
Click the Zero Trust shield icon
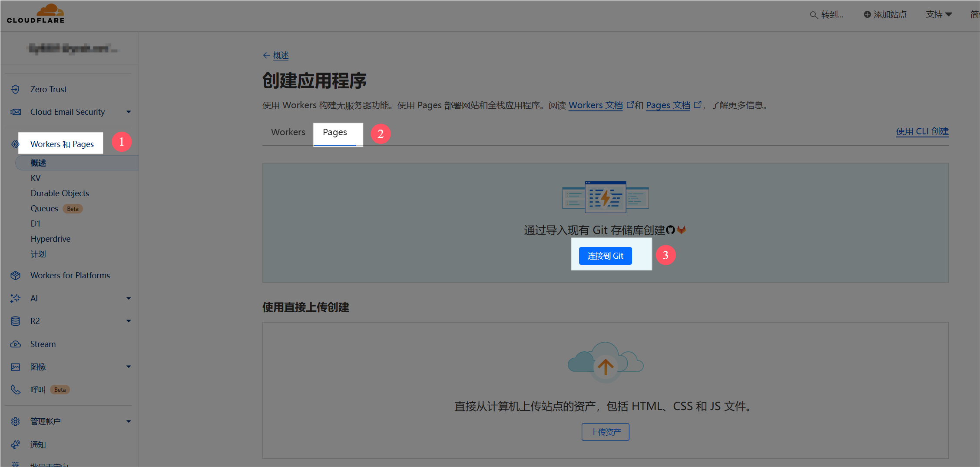pos(16,89)
